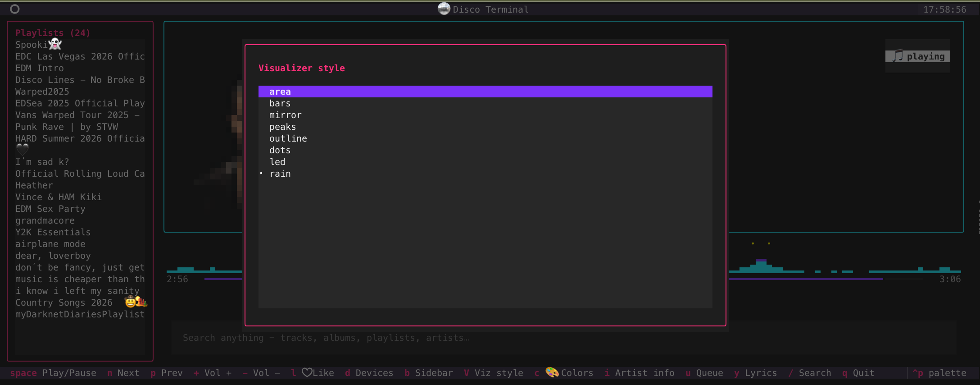Open don't be fancy, just get playlist
This screenshot has width=980, height=385.
click(x=80, y=267)
